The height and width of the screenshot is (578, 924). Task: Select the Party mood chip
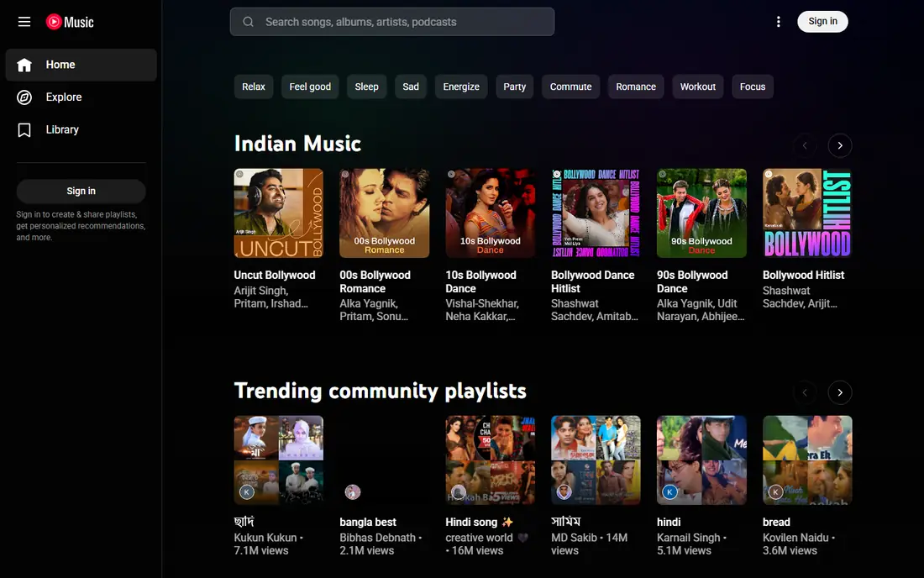514,87
